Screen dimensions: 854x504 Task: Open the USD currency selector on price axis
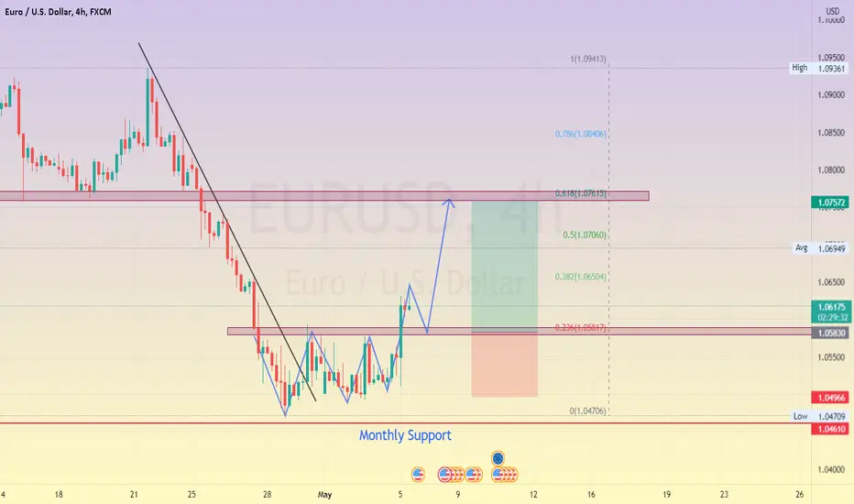click(832, 11)
